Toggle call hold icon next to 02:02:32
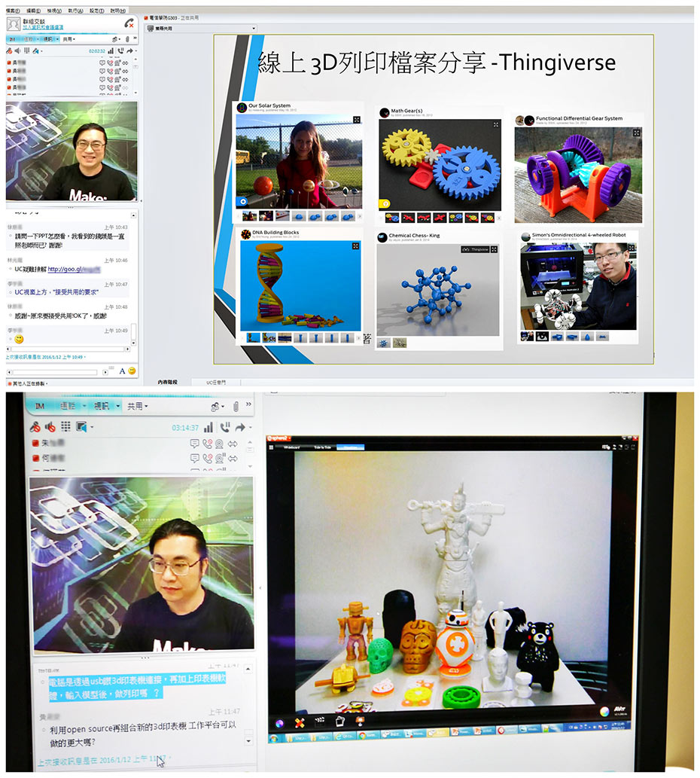The width and height of the screenshot is (700, 778). [120, 51]
